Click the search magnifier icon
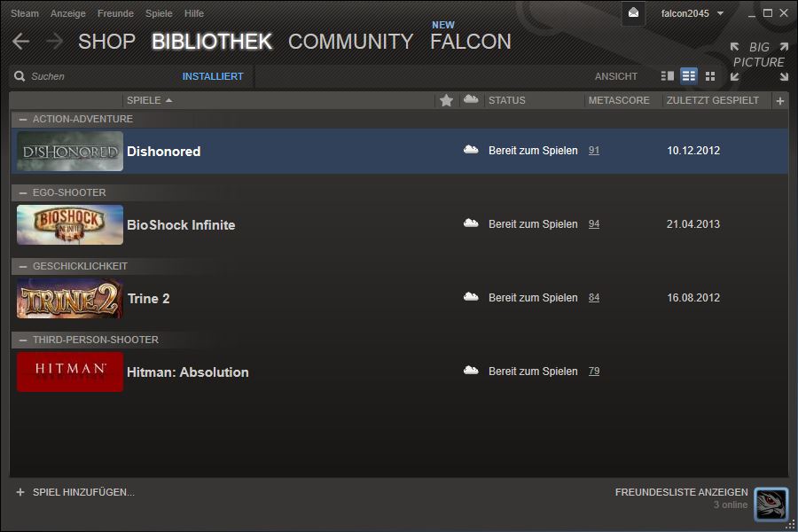The image size is (798, 532). coord(20,76)
